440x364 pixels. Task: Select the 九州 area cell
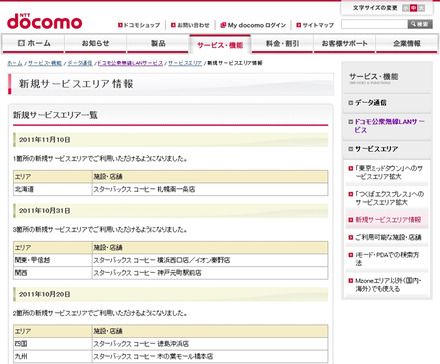point(52,356)
